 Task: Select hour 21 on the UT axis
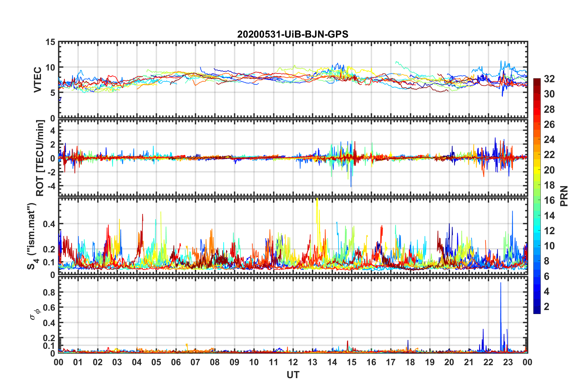coord(469,362)
